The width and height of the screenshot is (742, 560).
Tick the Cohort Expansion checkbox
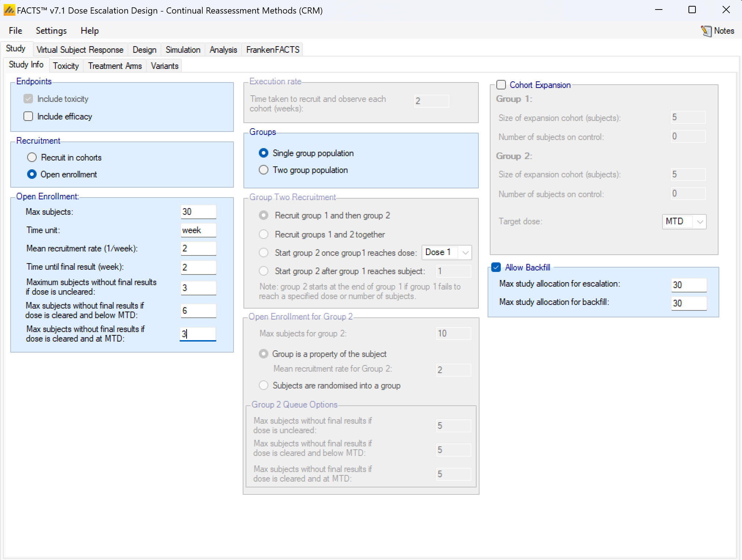(501, 85)
